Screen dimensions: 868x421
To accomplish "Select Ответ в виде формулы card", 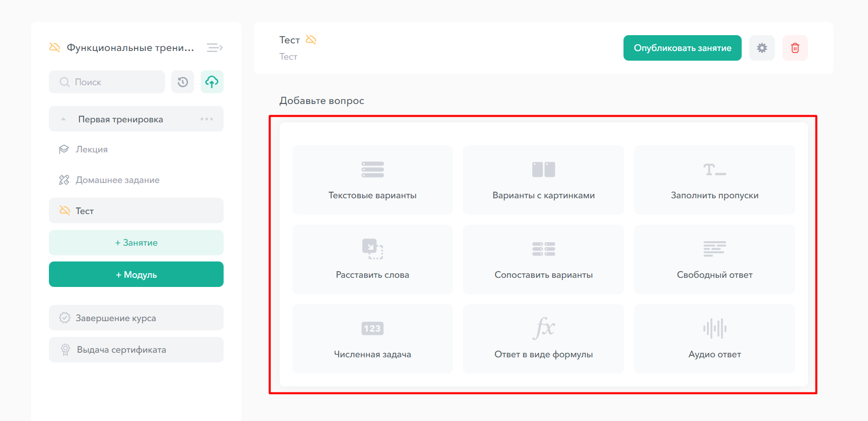I will (544, 339).
